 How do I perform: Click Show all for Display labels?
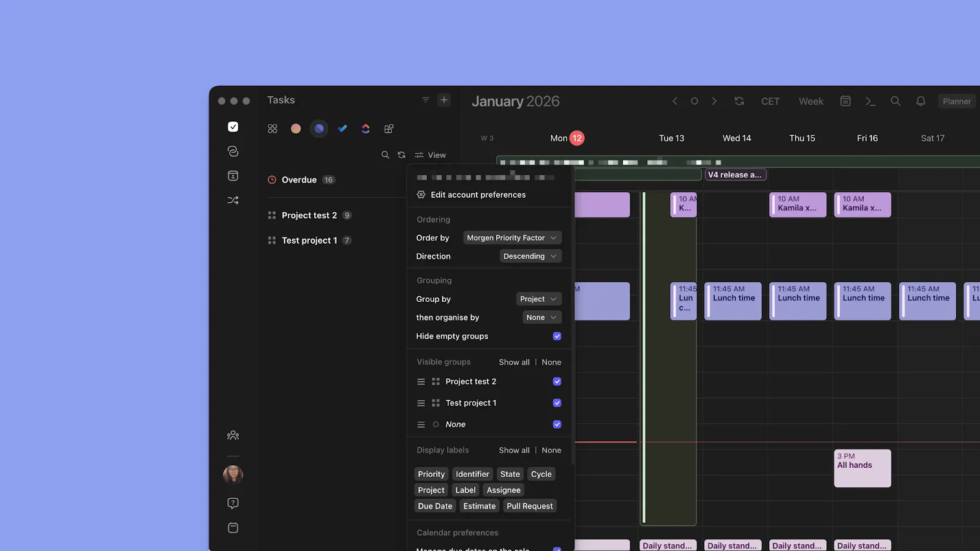pyautogui.click(x=514, y=450)
